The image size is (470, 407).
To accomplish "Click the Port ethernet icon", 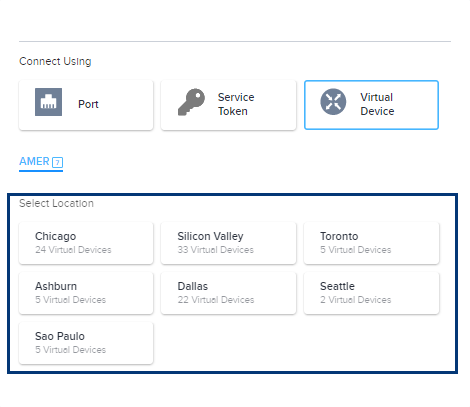I will pos(48,102).
